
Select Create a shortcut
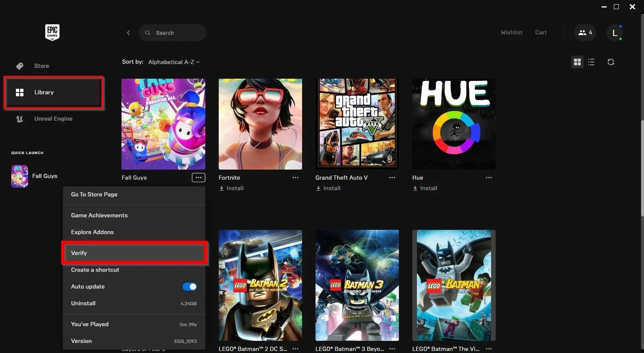point(134,270)
